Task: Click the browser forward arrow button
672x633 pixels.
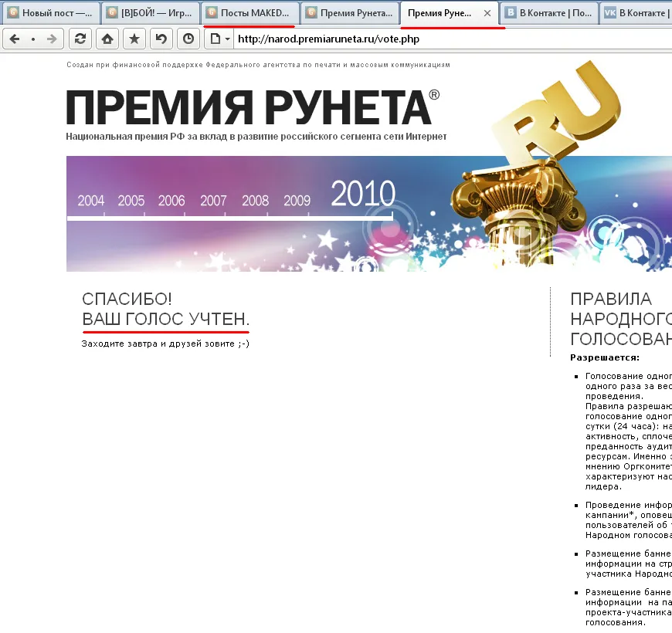Action: click(x=51, y=39)
